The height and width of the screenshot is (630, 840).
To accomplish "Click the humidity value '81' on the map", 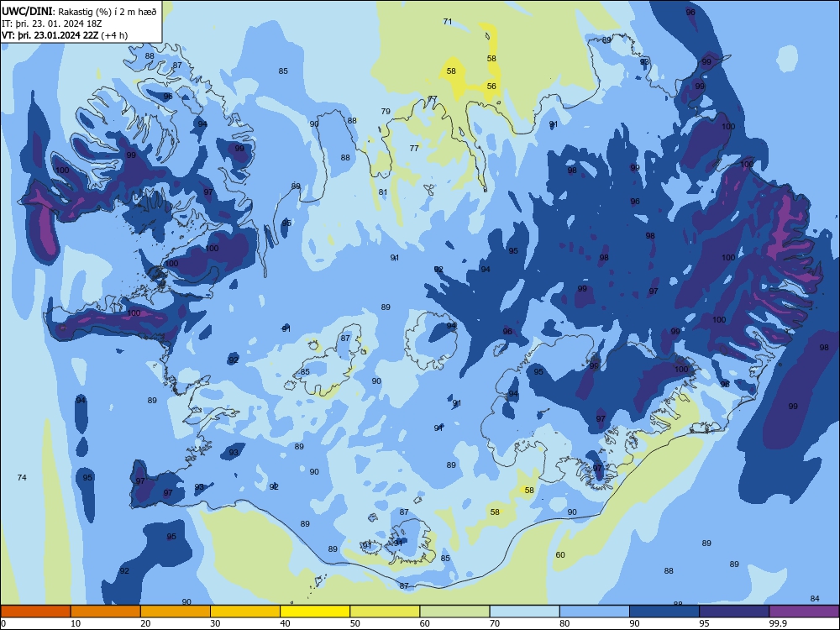I will pyautogui.click(x=382, y=192).
